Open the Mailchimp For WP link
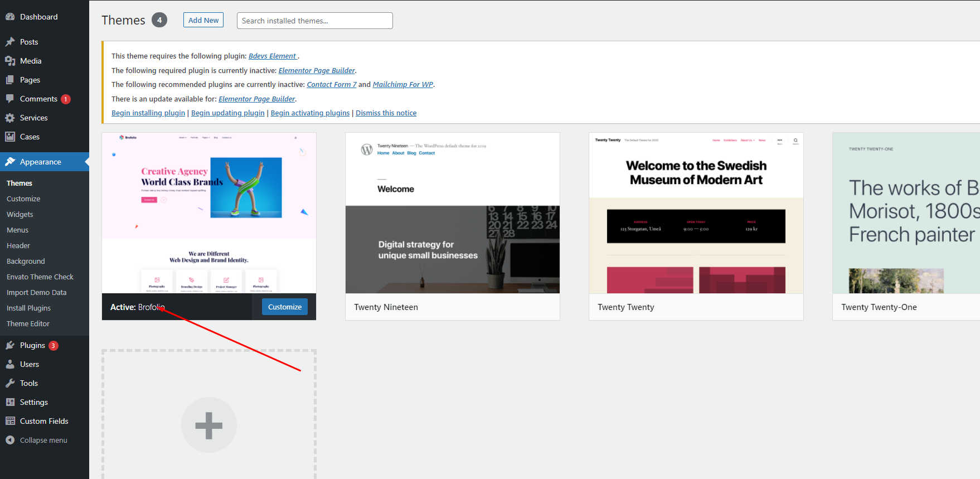This screenshot has width=980, height=479. coord(403,84)
